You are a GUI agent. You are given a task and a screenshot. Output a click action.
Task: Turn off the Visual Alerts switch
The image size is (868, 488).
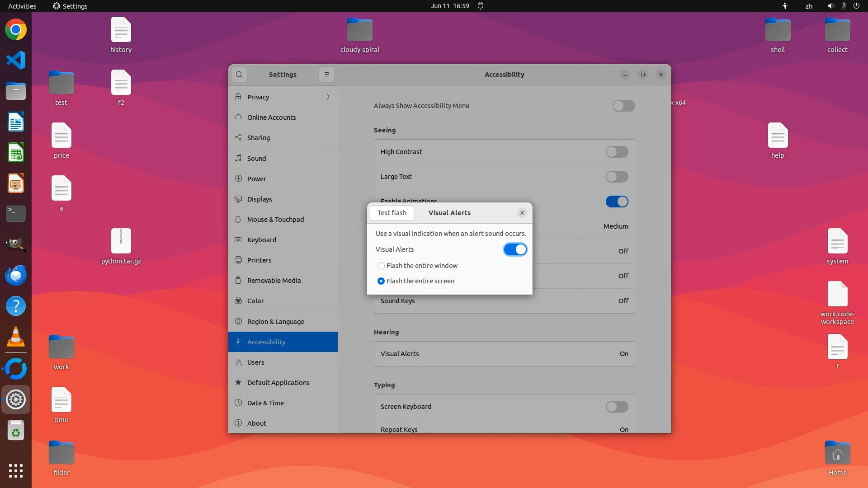point(515,249)
